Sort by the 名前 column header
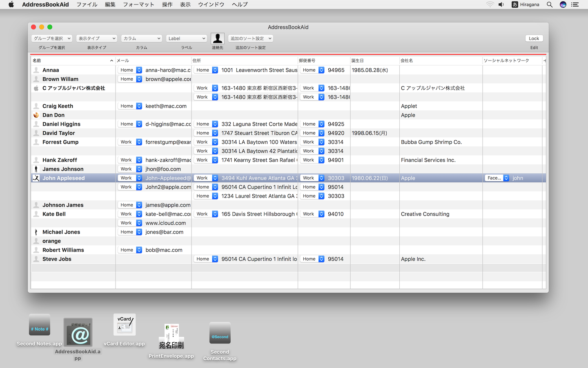This screenshot has width=588, height=368. coord(73,61)
